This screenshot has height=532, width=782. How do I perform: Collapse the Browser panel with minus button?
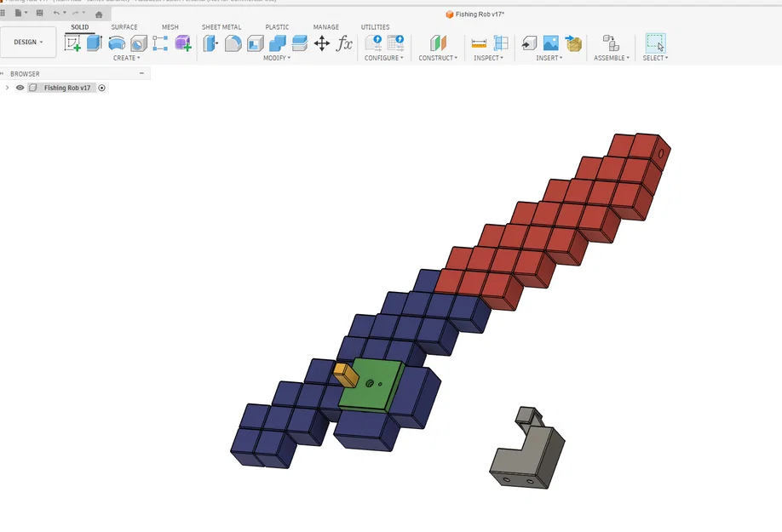click(x=141, y=73)
